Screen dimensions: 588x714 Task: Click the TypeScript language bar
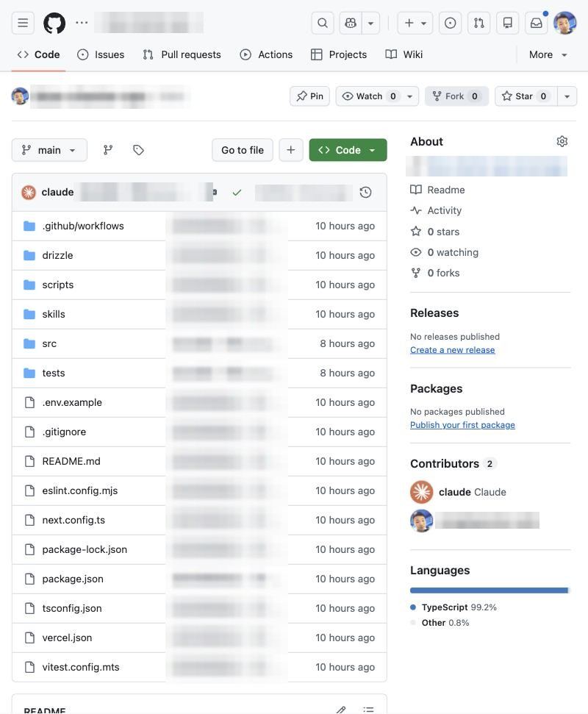pyautogui.click(x=489, y=590)
